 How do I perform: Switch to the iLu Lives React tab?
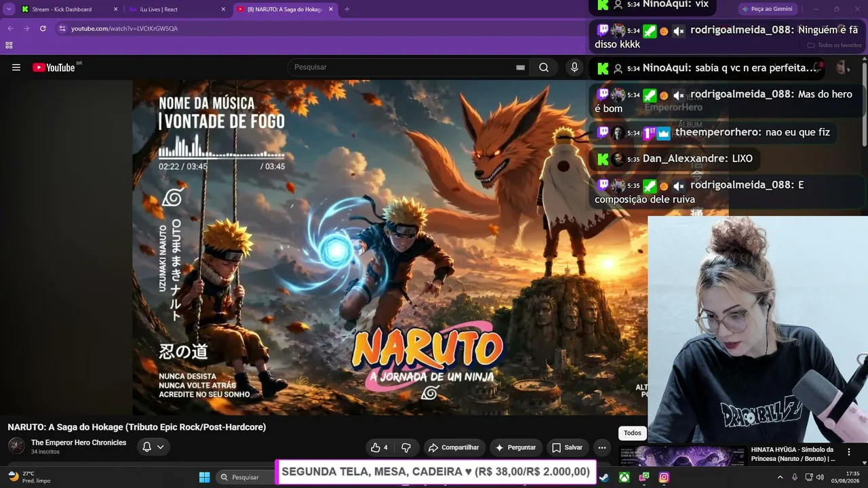click(x=176, y=9)
